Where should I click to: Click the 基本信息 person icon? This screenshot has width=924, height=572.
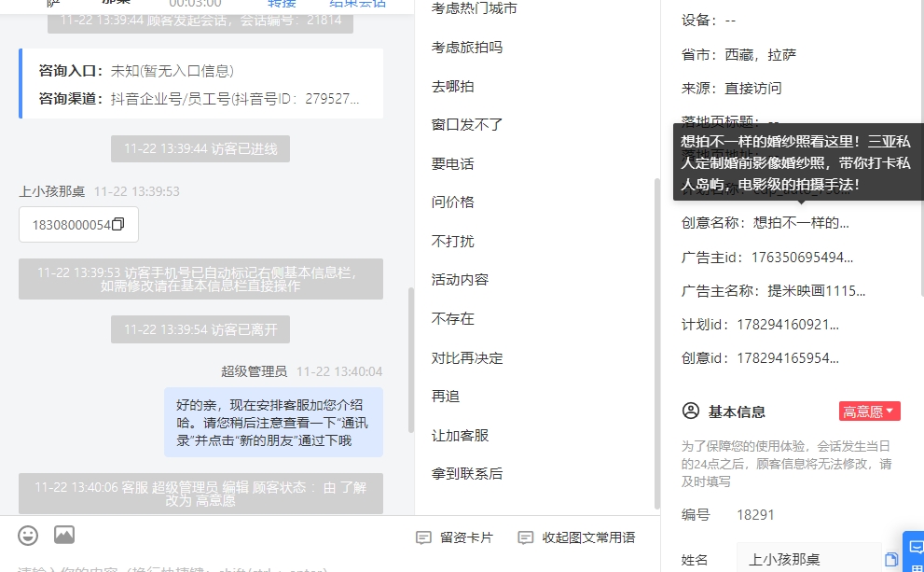click(690, 411)
